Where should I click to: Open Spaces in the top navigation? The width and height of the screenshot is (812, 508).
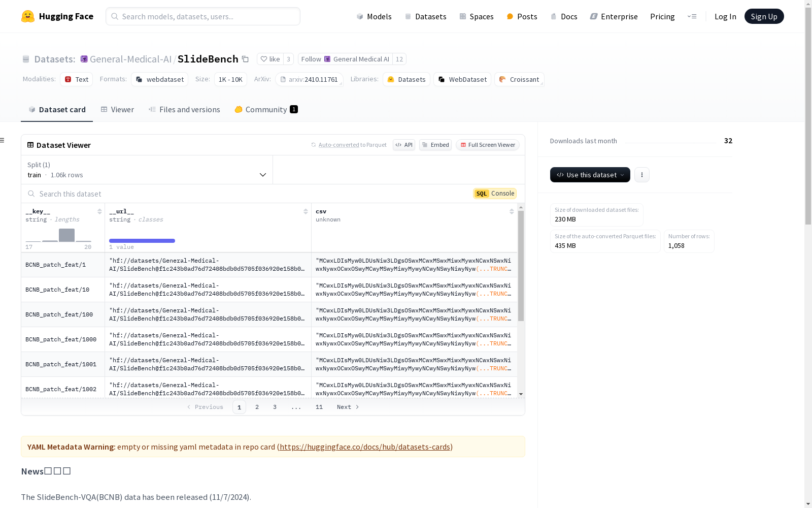click(477, 16)
